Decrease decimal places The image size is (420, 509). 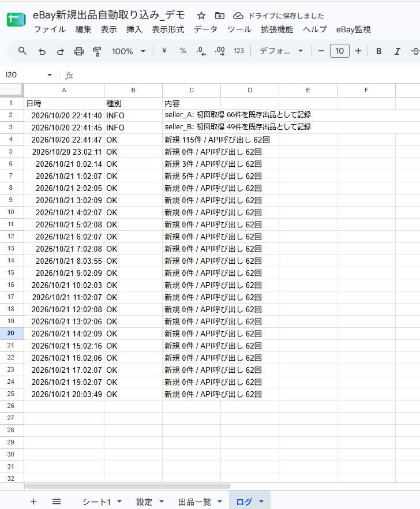click(201, 51)
